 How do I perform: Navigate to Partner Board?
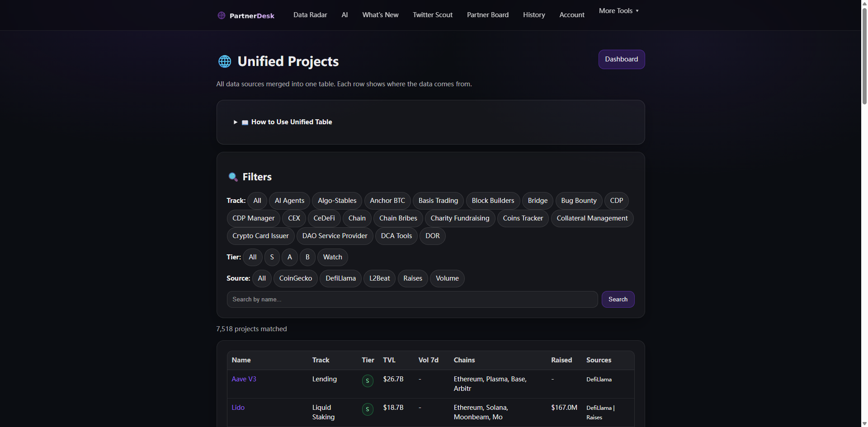coord(487,14)
